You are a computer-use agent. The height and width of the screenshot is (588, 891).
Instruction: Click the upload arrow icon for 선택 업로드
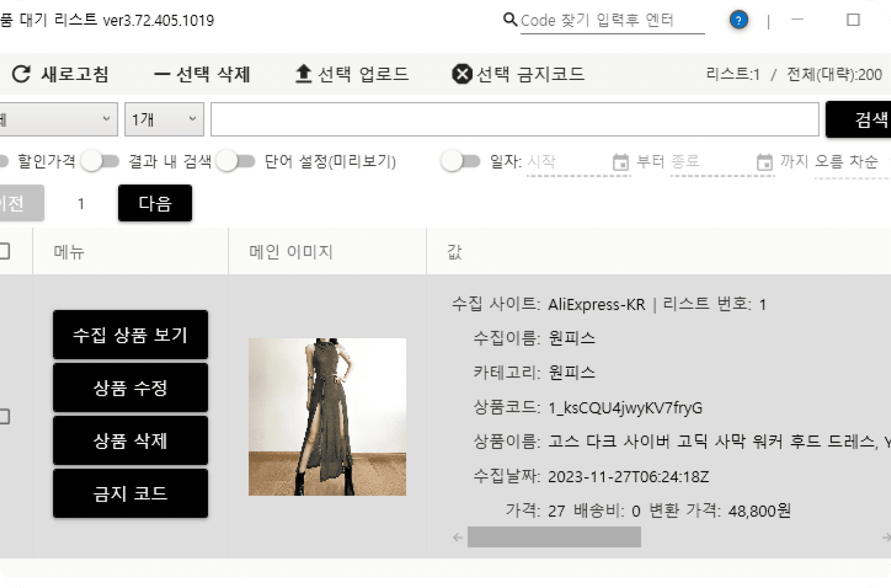pos(303,74)
